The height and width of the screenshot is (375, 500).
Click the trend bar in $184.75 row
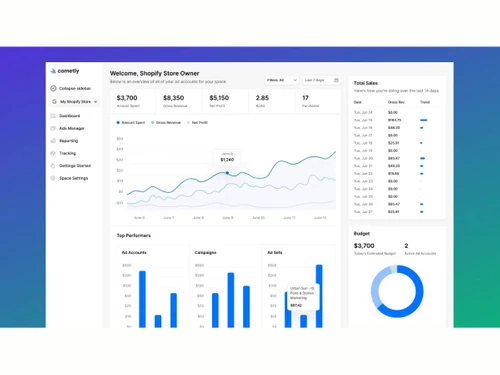(x=424, y=120)
